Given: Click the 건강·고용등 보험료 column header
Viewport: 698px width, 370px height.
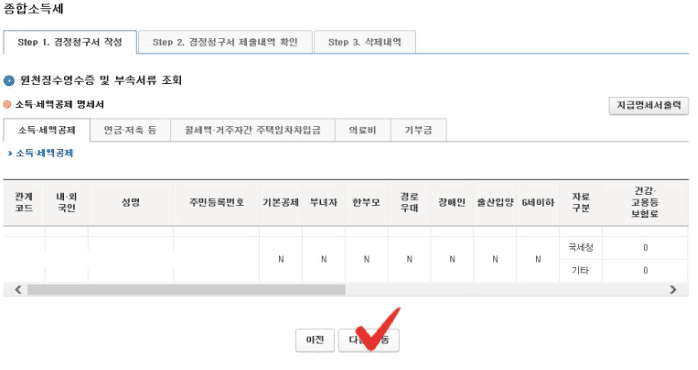Looking at the screenshot, I should (645, 203).
